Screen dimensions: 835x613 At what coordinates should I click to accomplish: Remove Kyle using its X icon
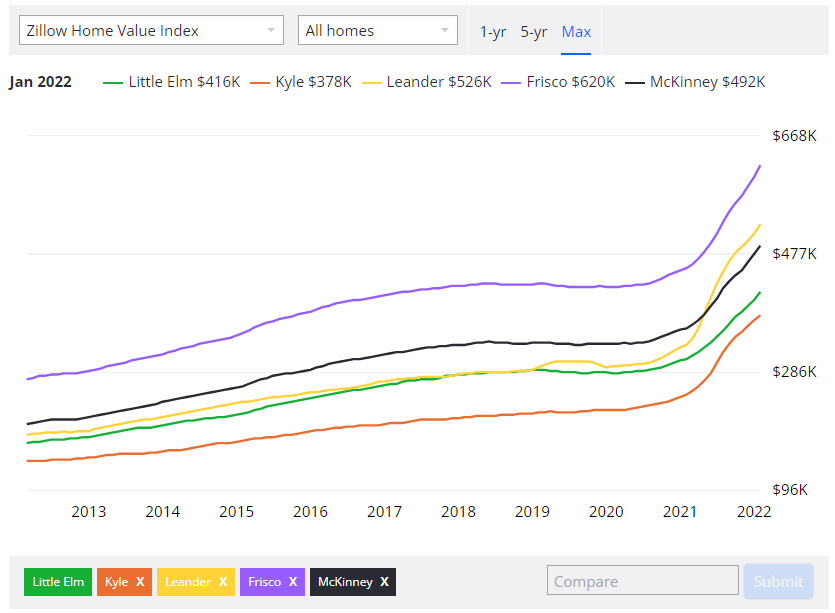pos(140,582)
